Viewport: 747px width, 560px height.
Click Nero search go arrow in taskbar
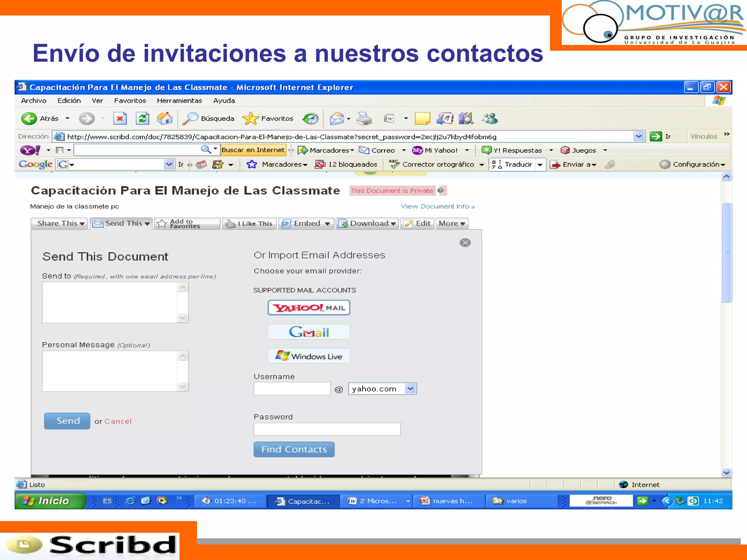(x=642, y=501)
